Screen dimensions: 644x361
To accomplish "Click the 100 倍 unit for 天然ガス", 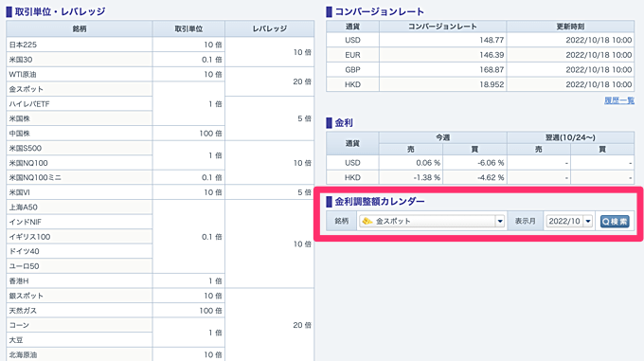I will (210, 311).
